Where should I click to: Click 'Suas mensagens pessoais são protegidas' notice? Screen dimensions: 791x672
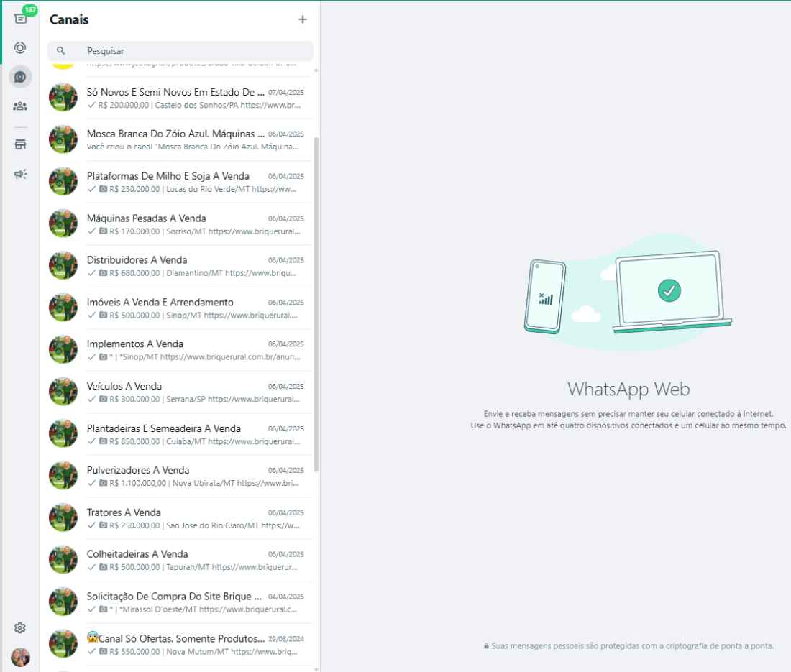pyautogui.click(x=632, y=646)
